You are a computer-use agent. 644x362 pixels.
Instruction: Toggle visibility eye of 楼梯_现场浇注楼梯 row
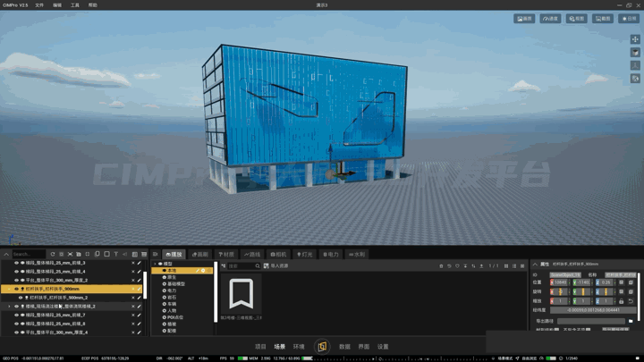16,307
